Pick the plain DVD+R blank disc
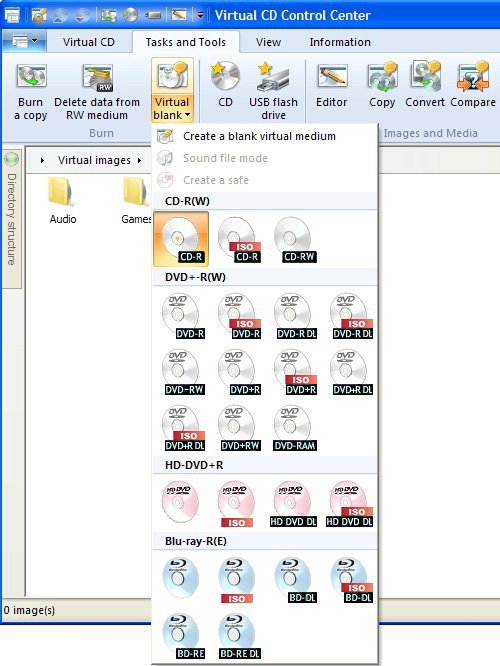Screen dimensions: 500x666 click(x=239, y=372)
